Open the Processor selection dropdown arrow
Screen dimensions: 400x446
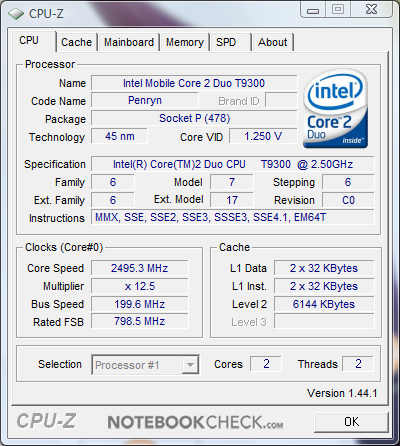click(190, 365)
